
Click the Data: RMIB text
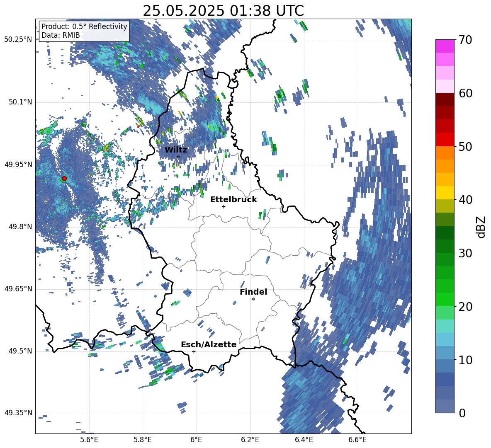[61, 35]
